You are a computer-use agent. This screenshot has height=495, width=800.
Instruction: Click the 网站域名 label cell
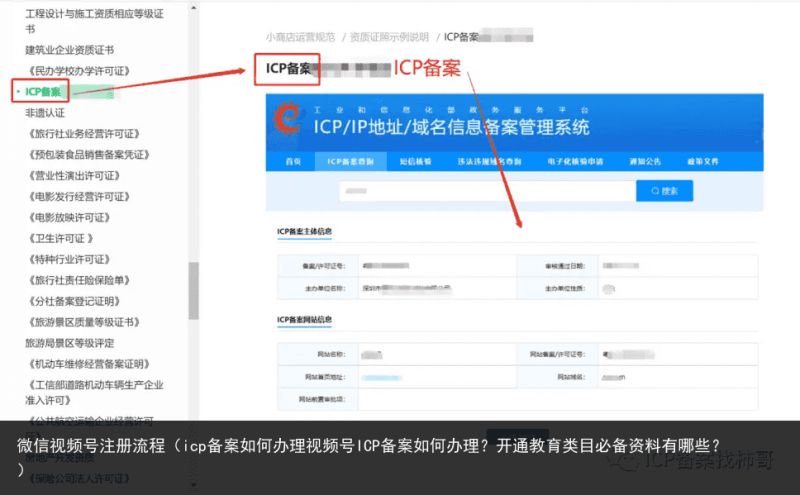coord(558,377)
